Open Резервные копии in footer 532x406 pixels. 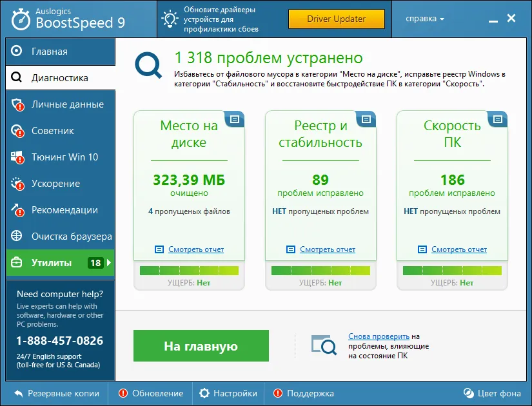(57, 394)
